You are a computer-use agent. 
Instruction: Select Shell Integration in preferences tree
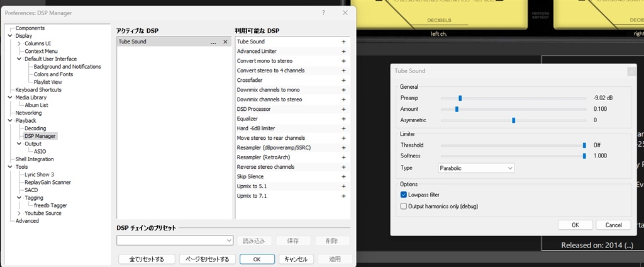(35, 159)
